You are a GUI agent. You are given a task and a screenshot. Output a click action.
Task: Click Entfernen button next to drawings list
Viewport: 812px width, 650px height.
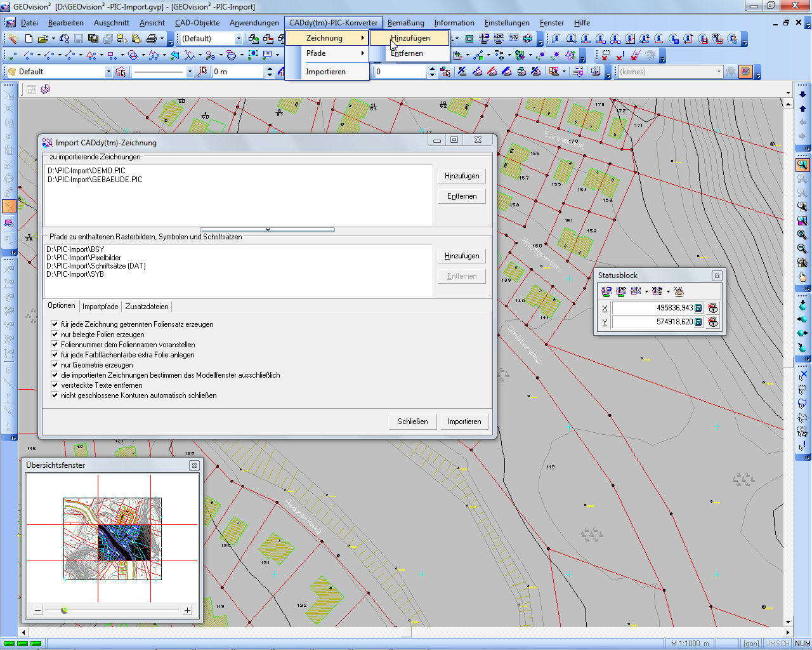tap(462, 196)
